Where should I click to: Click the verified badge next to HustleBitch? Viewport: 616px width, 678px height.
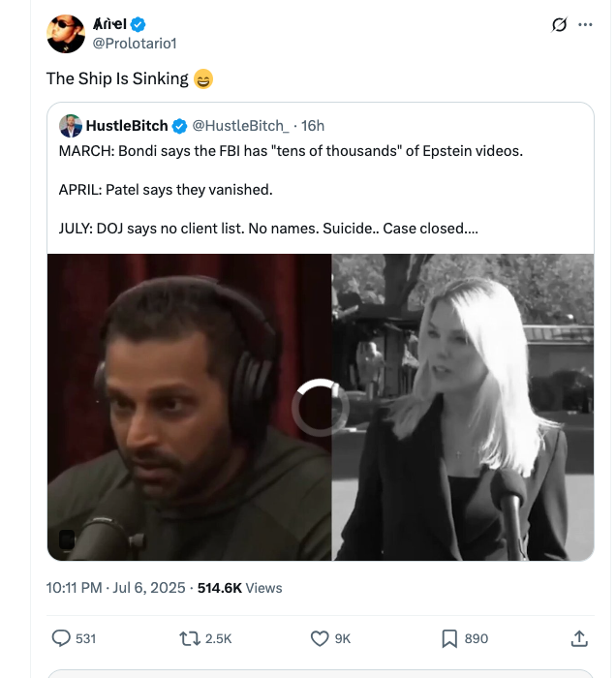point(179,126)
